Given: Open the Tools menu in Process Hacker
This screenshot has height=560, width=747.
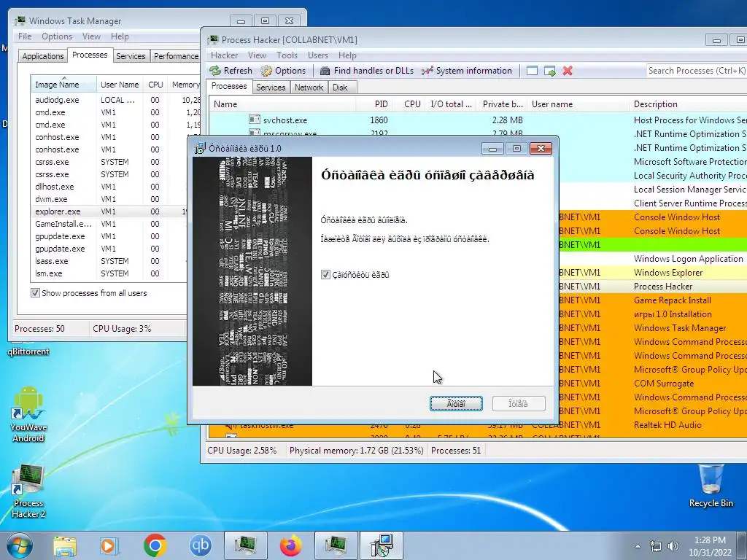Looking at the screenshot, I should click(287, 55).
